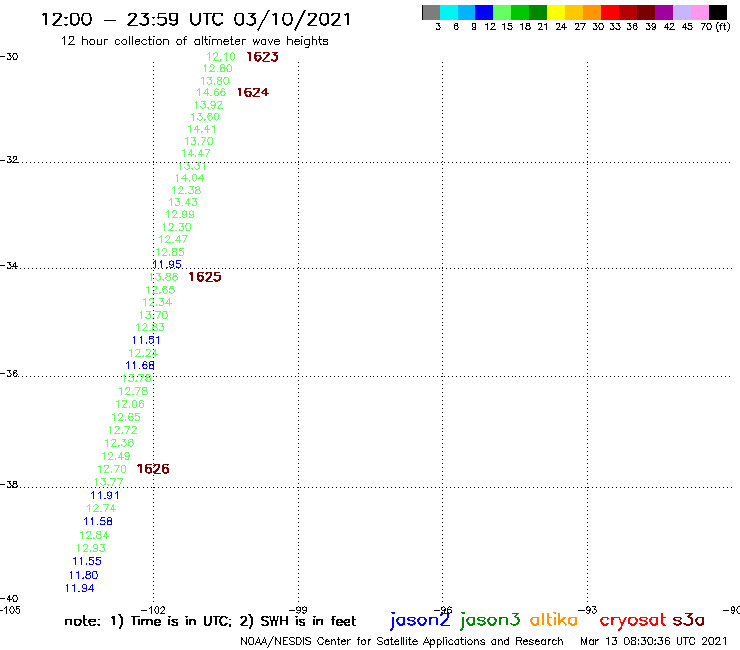Click the 13.80 wave height value
The image size is (740, 650).
pos(215,81)
